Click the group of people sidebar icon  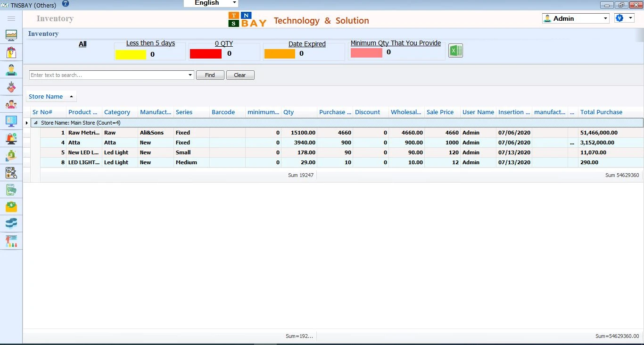[x=11, y=104]
